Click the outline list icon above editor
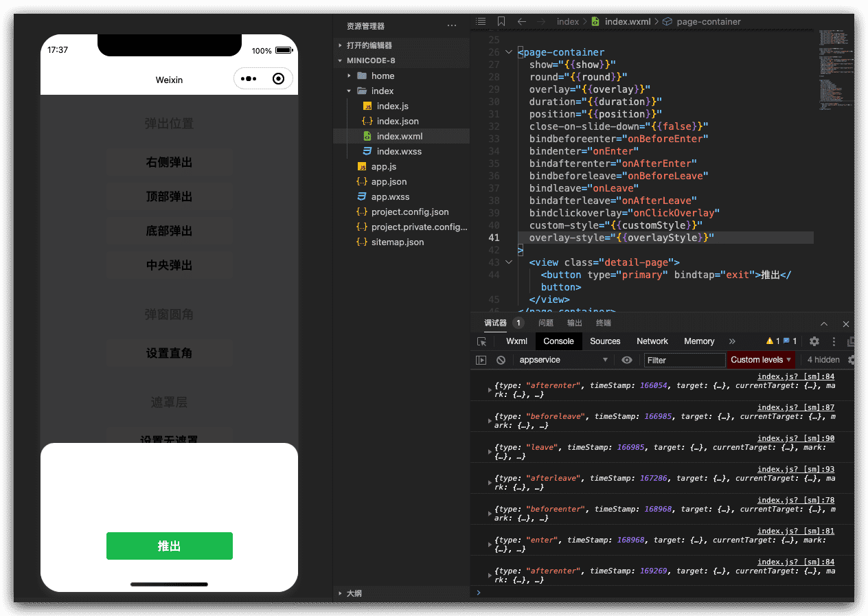Image resolution: width=868 pixels, height=616 pixels. click(481, 21)
